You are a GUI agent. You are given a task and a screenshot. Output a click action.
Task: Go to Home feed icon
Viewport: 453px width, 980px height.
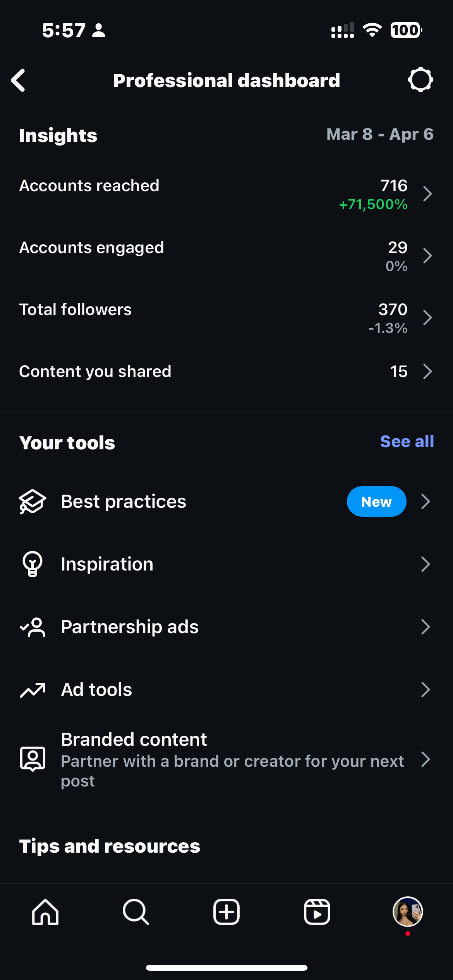click(x=45, y=912)
